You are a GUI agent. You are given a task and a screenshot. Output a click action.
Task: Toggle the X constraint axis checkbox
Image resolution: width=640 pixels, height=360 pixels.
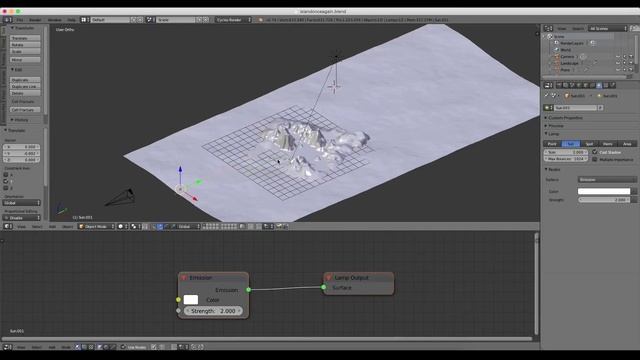click(x=6, y=175)
